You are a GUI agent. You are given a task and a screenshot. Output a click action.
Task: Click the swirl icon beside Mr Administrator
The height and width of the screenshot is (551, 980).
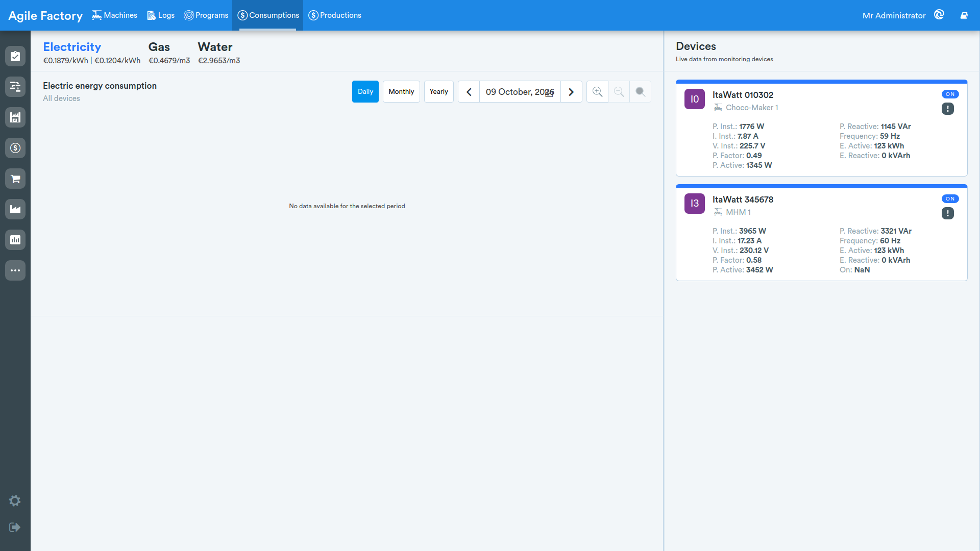click(939, 15)
